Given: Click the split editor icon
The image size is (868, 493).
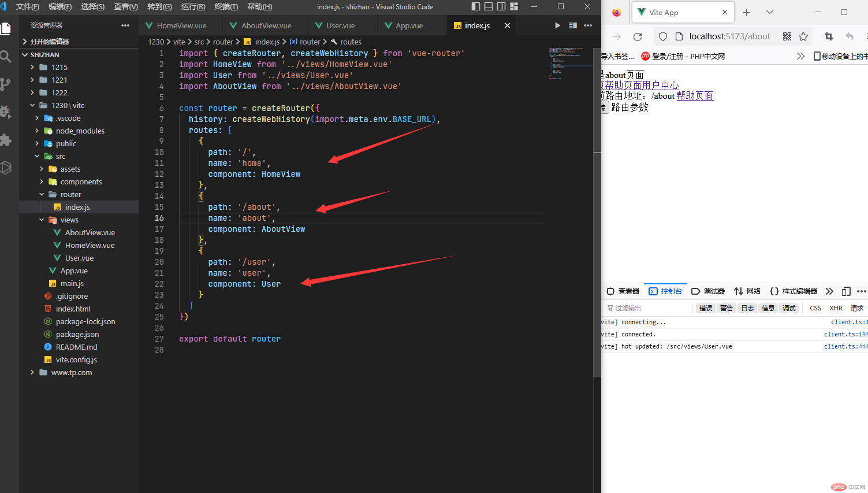Looking at the screenshot, I should point(573,25).
